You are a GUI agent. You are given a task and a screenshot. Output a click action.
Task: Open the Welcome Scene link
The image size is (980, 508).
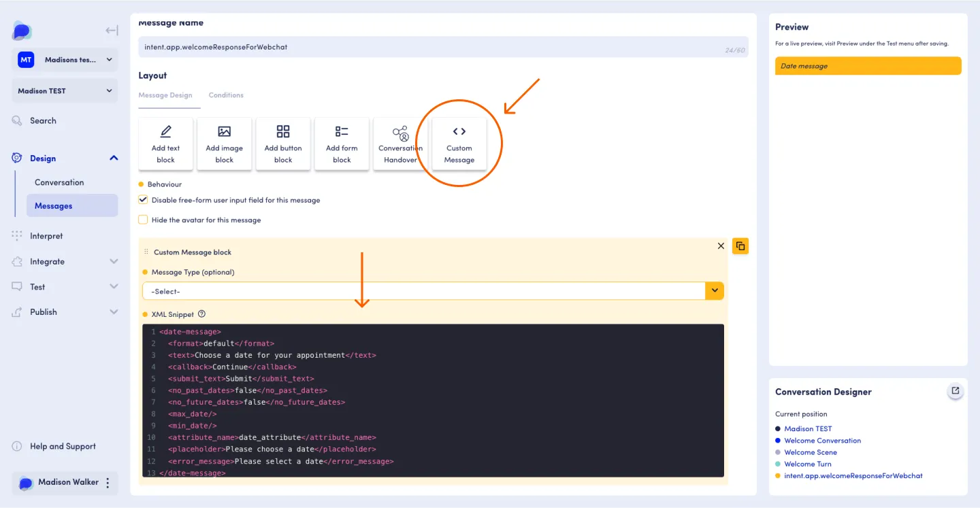pyautogui.click(x=811, y=452)
